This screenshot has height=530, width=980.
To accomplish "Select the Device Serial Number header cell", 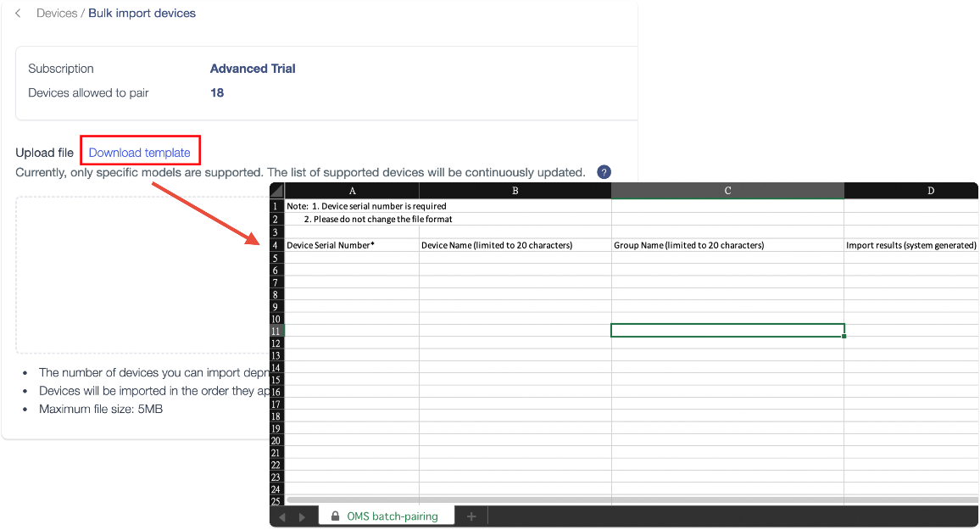I will pos(352,245).
